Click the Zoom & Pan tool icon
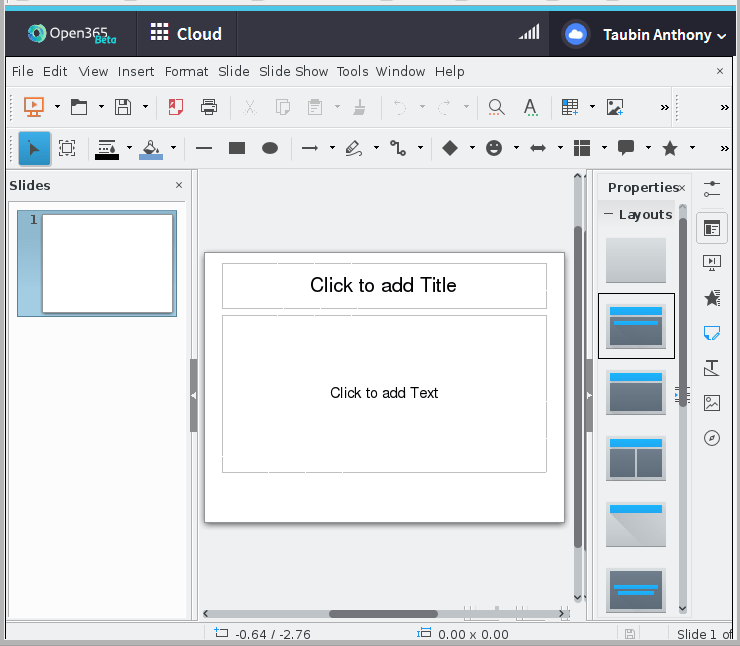Image resolution: width=740 pixels, height=646 pixels. point(67,149)
